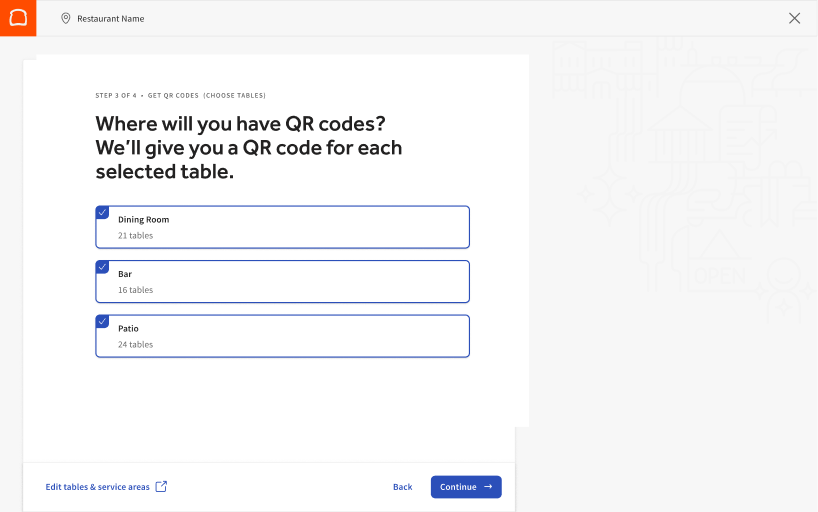Screen dimensions: 818x512
Task: Click the Dining Room card title
Action: point(143,219)
